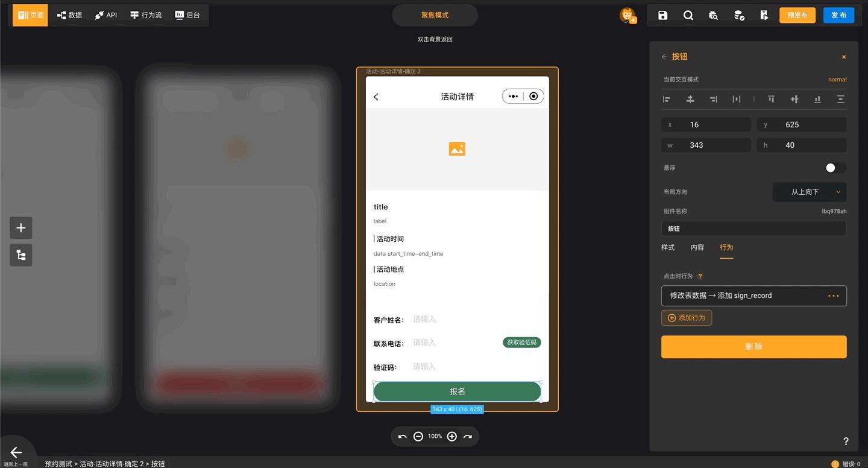Click the 修改表数据 sign_record action row
The height and width of the screenshot is (468, 868).
click(x=754, y=296)
